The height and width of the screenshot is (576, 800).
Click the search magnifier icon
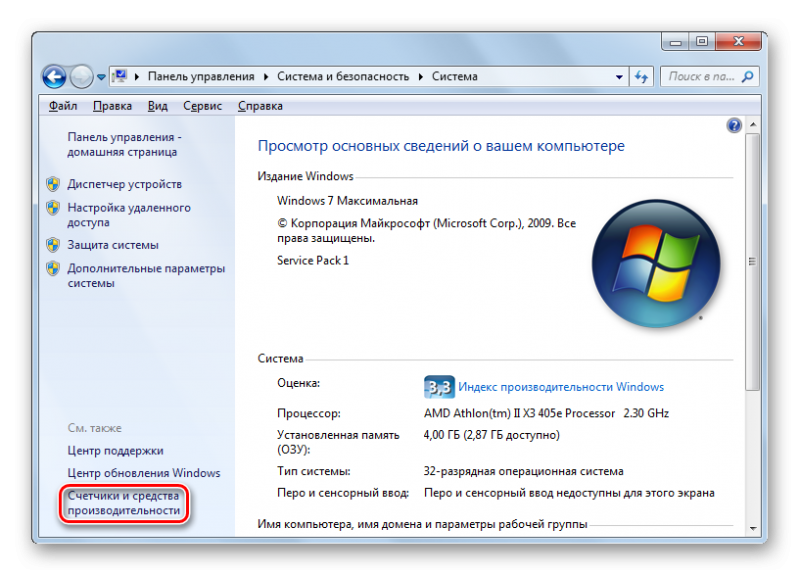[x=747, y=77]
